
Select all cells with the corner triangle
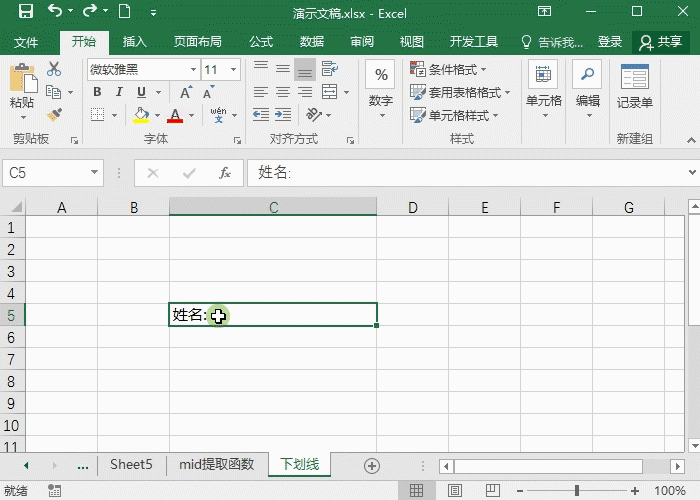pyautogui.click(x=16, y=207)
